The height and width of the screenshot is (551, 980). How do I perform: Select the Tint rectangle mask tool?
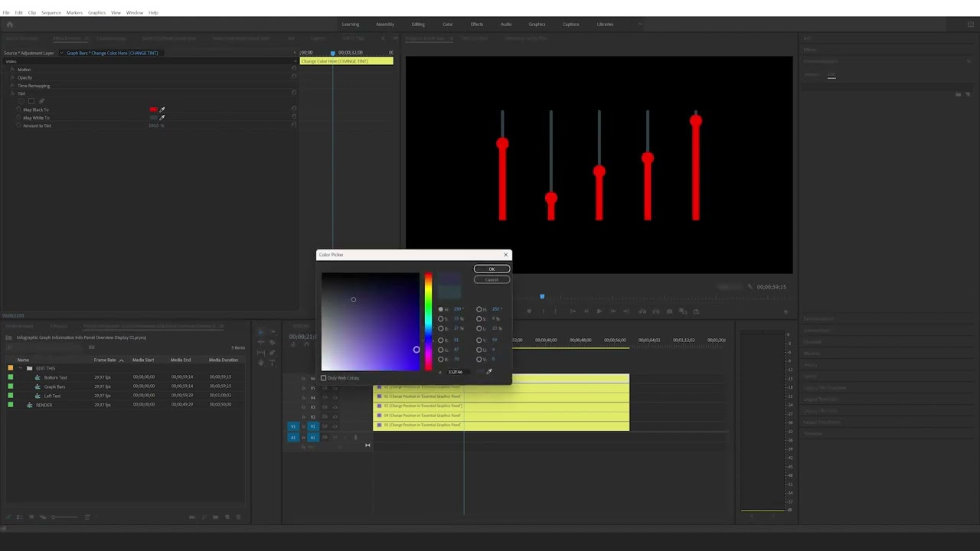(x=31, y=101)
